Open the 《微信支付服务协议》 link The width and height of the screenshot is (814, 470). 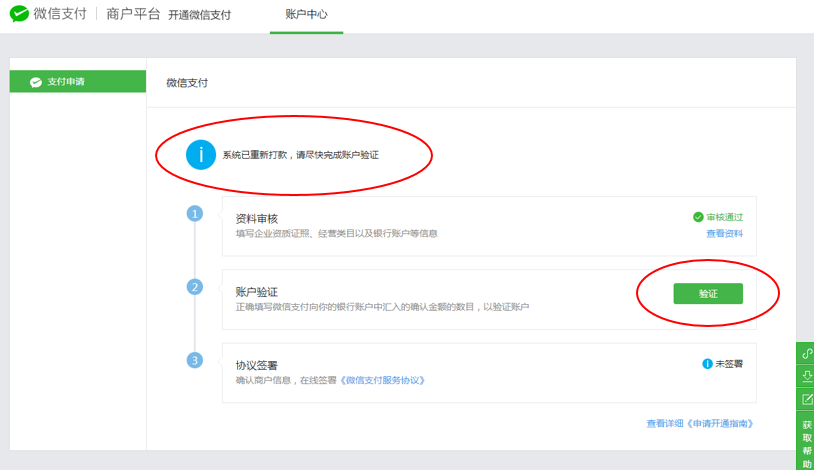pos(383,380)
